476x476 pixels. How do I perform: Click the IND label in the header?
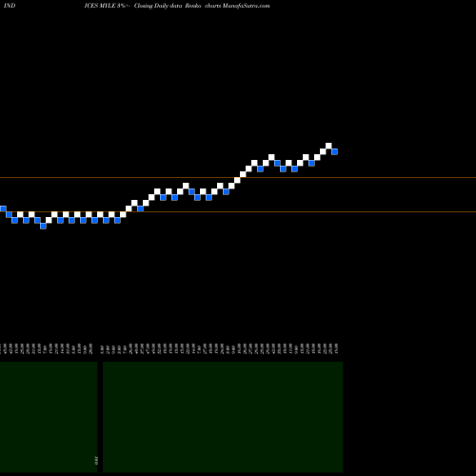(10, 6)
